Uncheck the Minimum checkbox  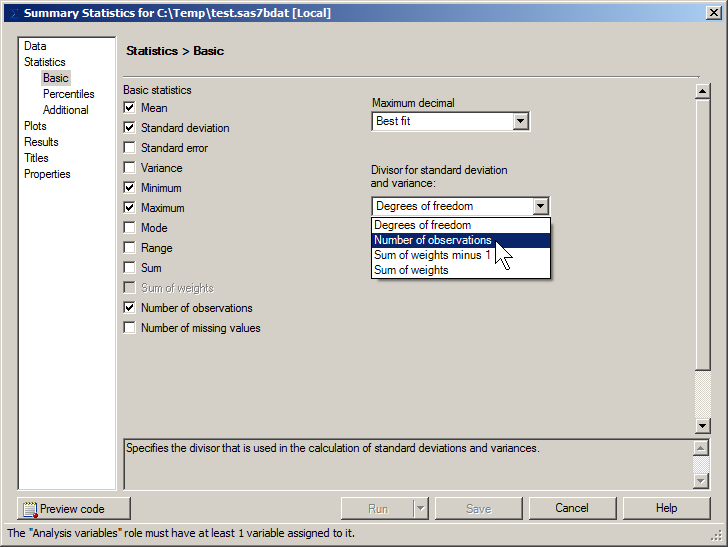point(130,188)
